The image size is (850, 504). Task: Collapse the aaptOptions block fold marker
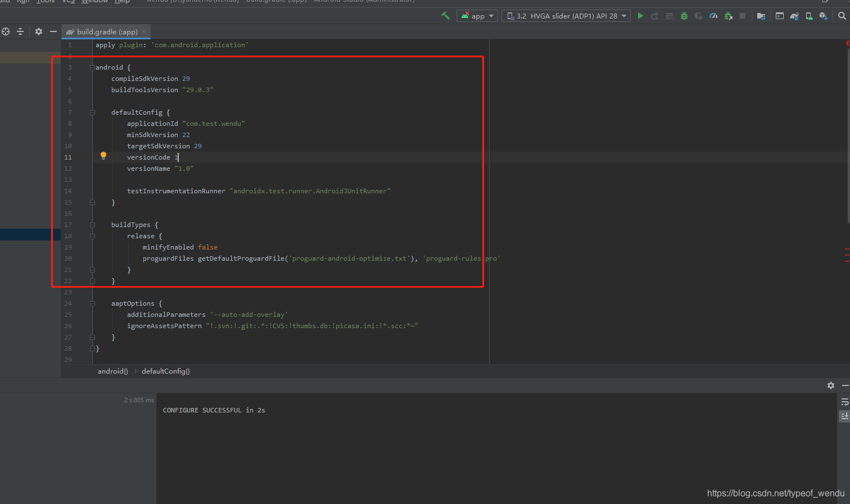[x=92, y=303]
